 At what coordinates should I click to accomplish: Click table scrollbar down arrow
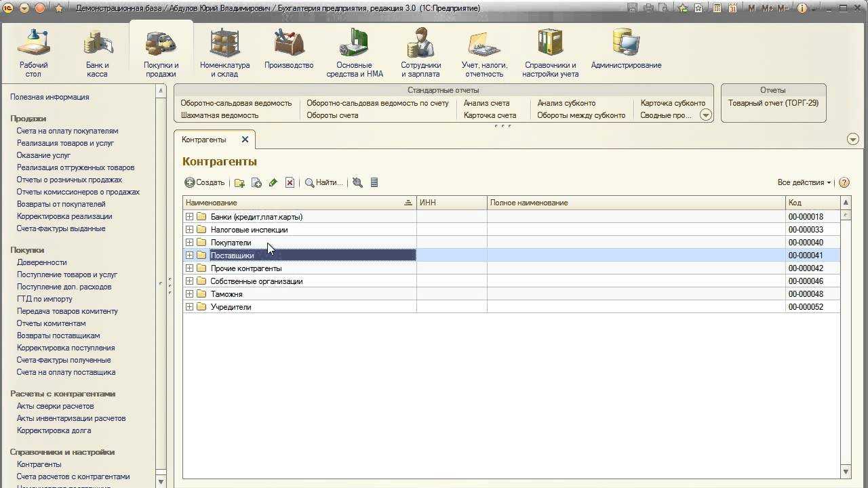(846, 471)
